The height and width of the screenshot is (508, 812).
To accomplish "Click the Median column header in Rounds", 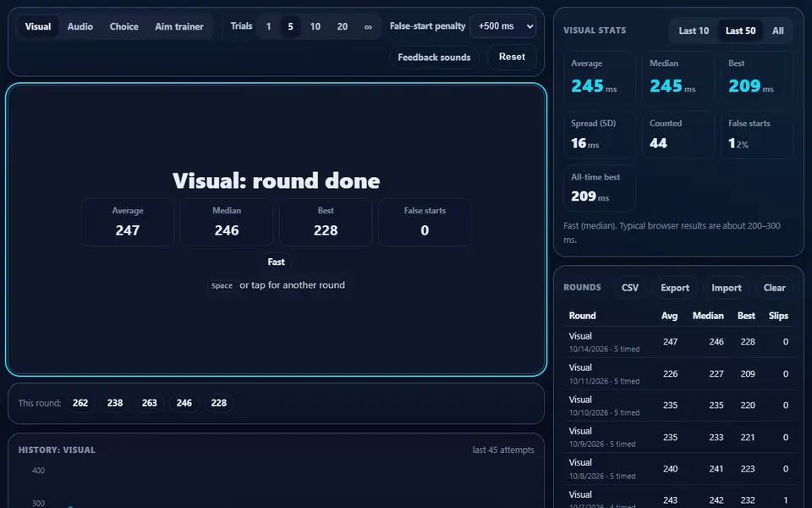I will (x=708, y=316).
